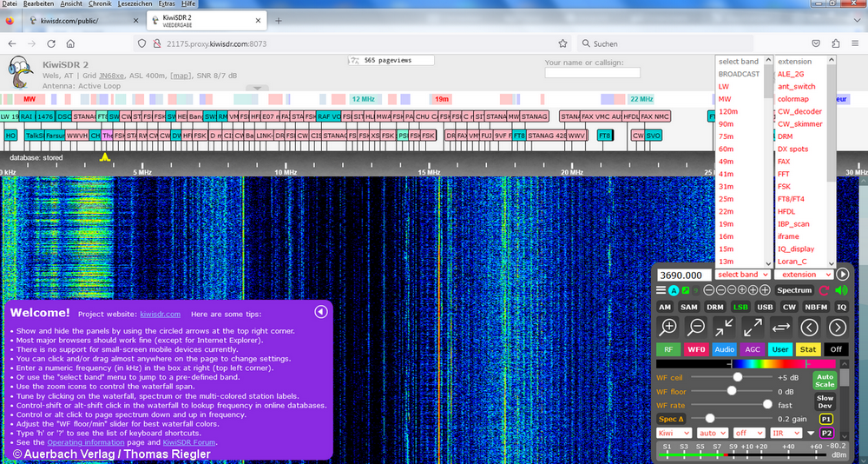Select LSB demodulation mode
This screenshot has width=868, height=464.
[740, 307]
